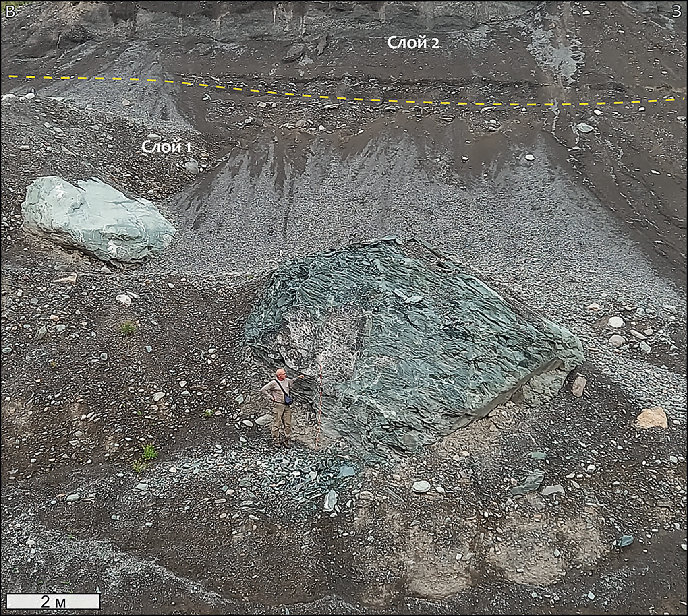
Task: Click the rounded cobble next to "Слой 1"
Action: 192,166
